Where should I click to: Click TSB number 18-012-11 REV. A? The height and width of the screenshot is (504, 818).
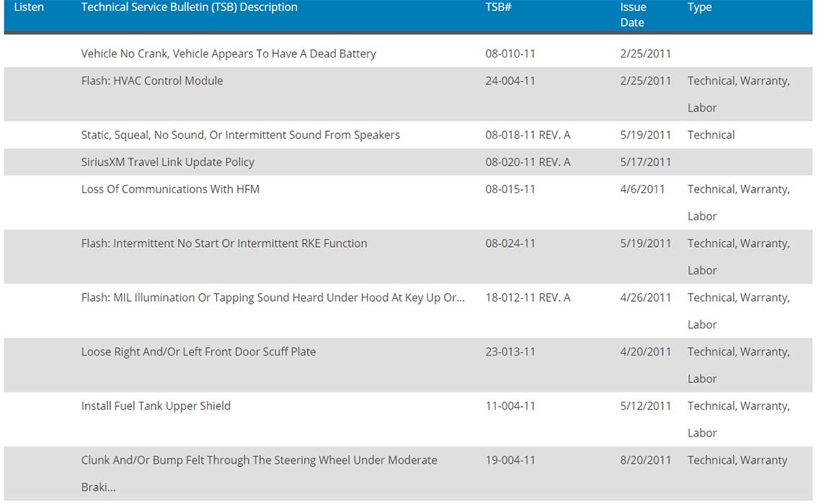coord(528,297)
